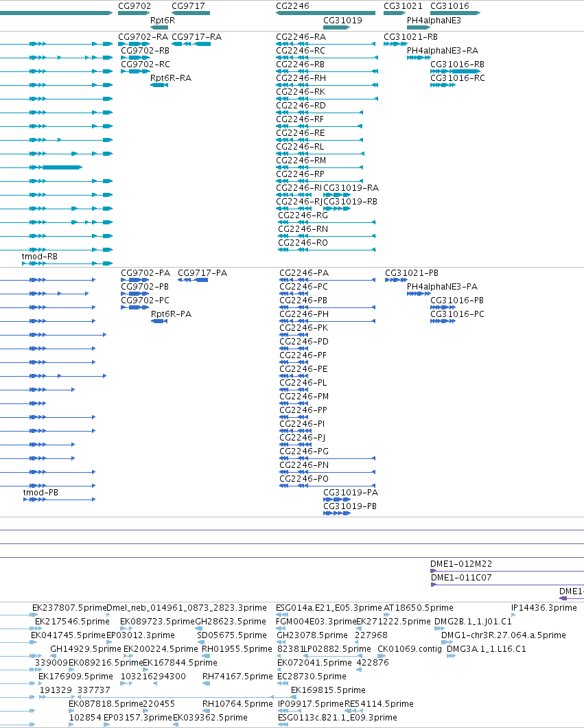This screenshot has width=584, height=728.
Task: Choose transcript CG9702-RC
Action: 145,64
